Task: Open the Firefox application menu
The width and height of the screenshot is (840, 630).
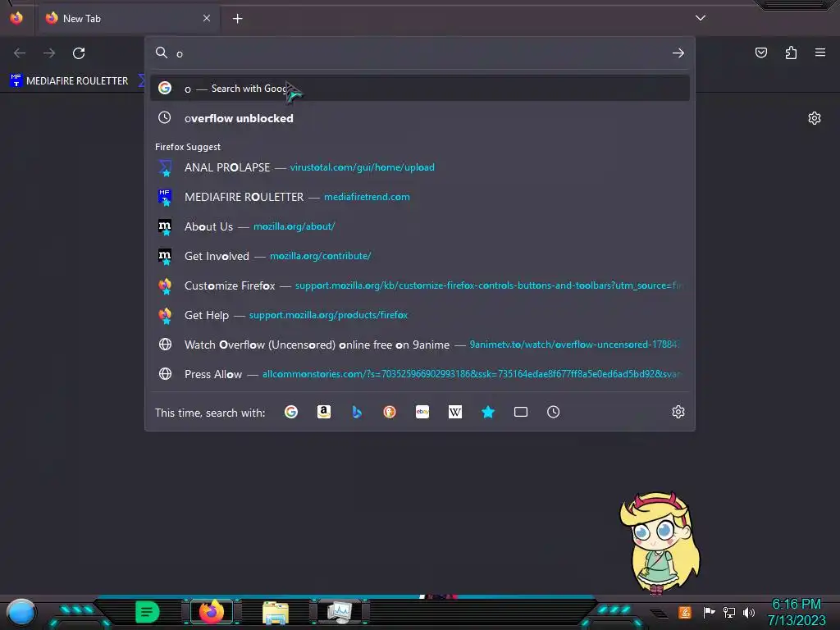Action: point(820,52)
